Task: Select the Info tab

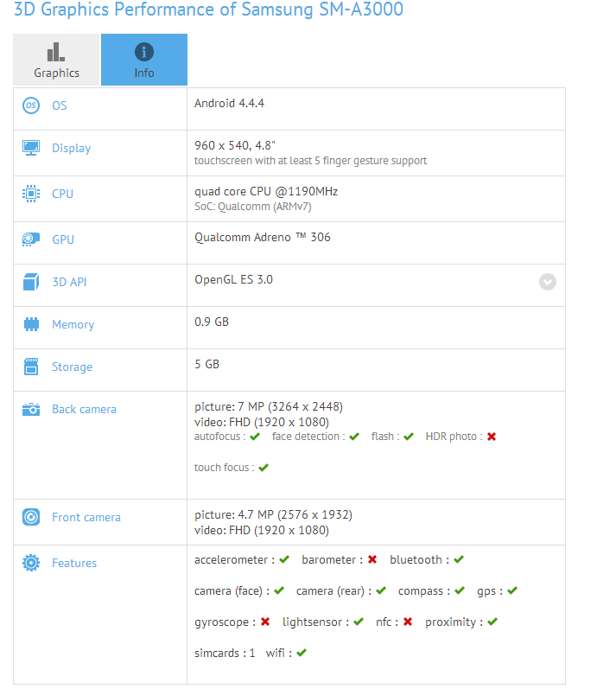Action: [x=144, y=60]
